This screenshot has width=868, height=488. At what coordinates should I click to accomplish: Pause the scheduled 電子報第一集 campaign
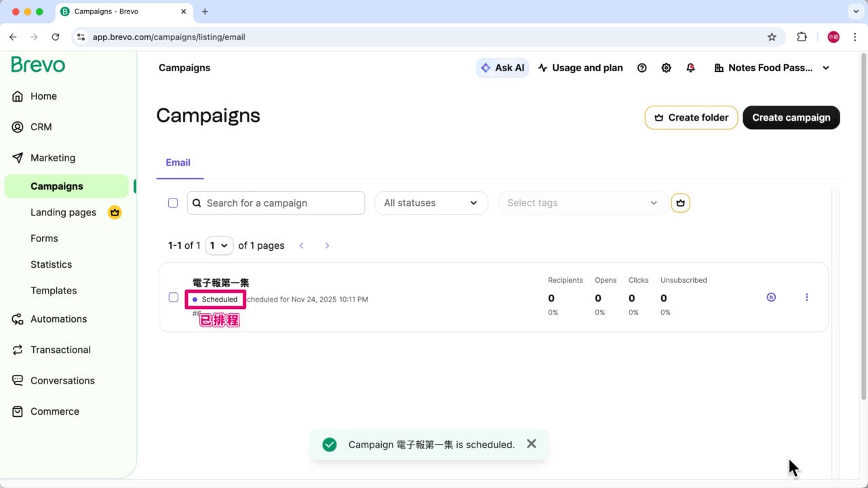[771, 297]
